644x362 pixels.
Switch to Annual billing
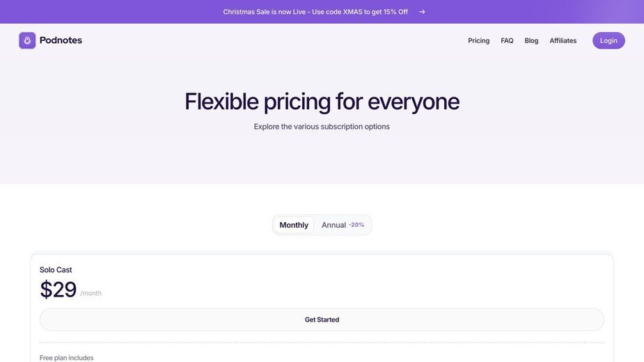pyautogui.click(x=333, y=225)
